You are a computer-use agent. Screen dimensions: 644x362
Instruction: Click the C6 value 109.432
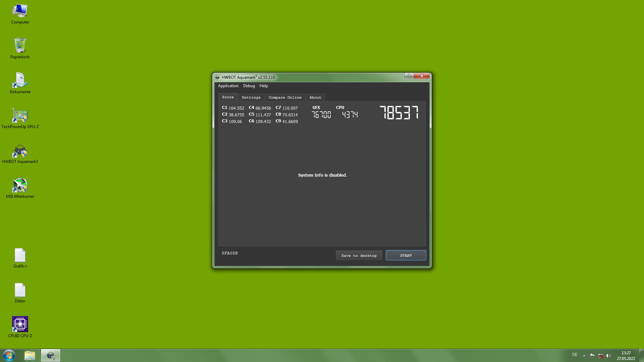tap(263, 121)
